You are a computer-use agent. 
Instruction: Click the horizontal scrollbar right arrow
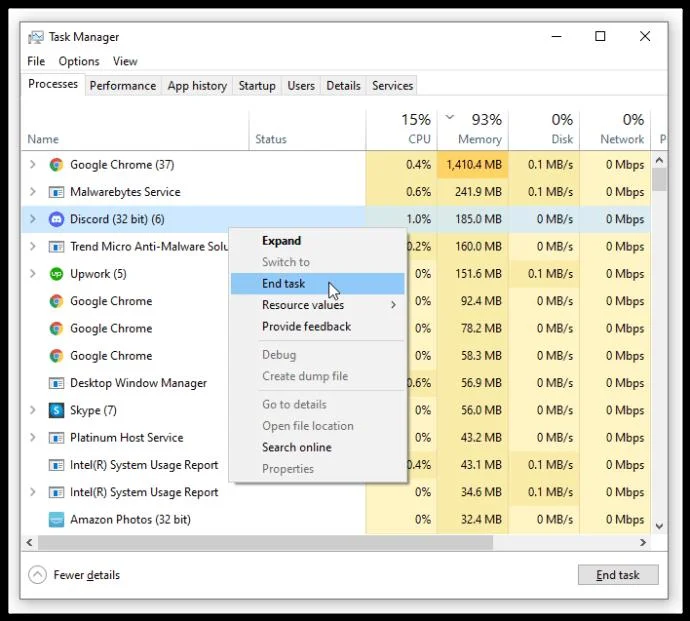pyautogui.click(x=643, y=543)
